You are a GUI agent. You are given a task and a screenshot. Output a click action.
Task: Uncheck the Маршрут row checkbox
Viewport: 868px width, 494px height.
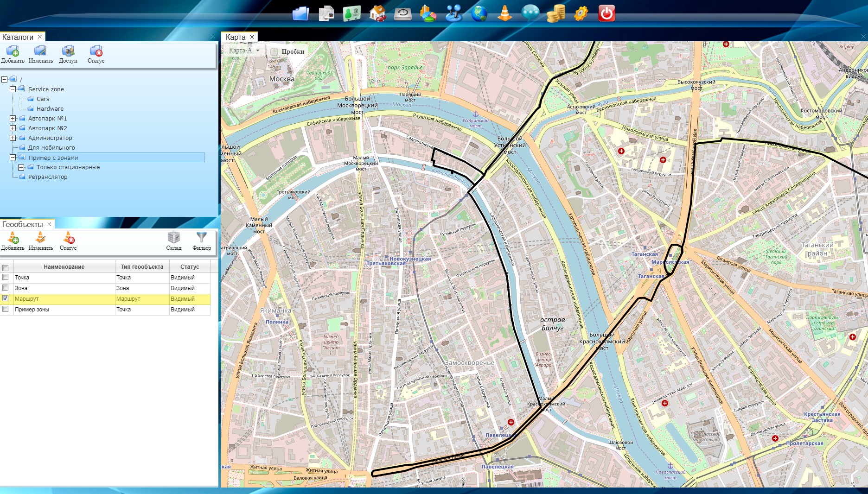coord(6,298)
